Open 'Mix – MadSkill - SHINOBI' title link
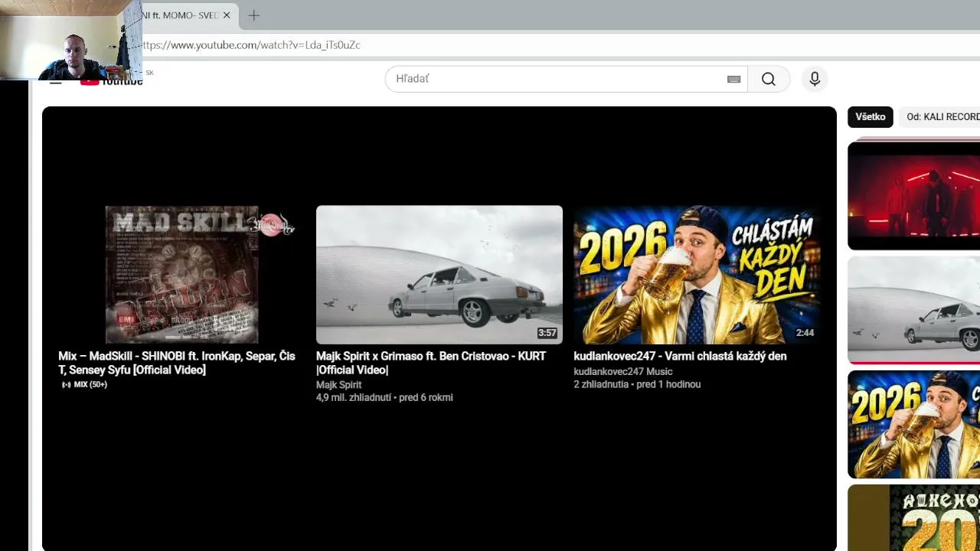This screenshot has height=551, width=980. (177, 363)
